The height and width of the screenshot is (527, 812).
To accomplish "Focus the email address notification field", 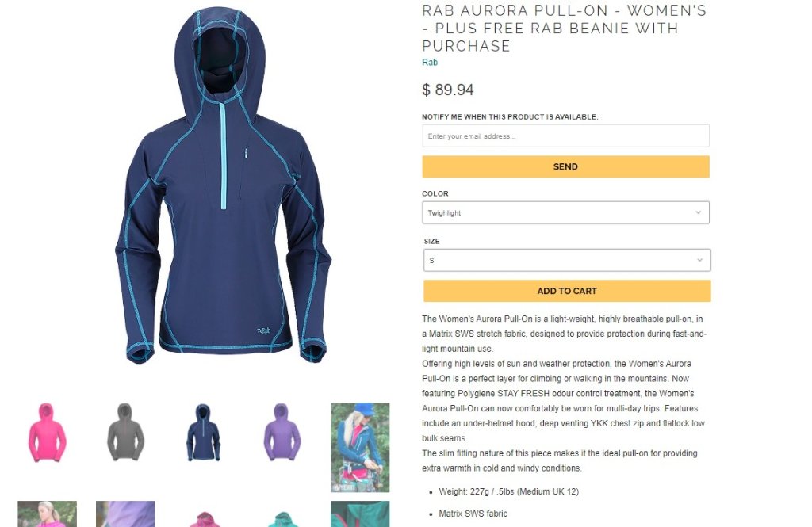I will pyautogui.click(x=565, y=136).
